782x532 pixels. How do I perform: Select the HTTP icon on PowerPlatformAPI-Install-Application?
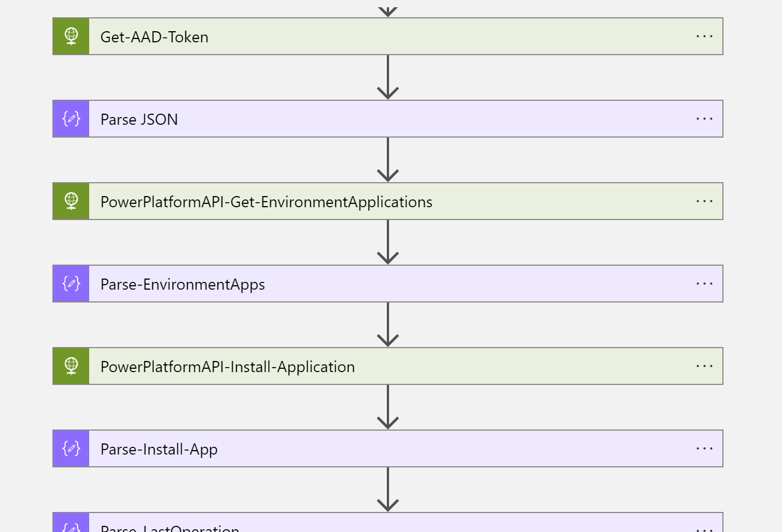(71, 365)
